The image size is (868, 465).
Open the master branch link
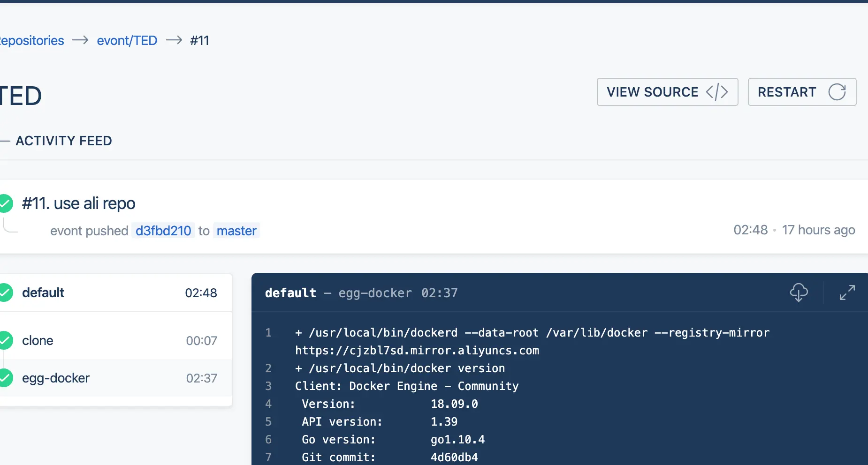point(236,231)
